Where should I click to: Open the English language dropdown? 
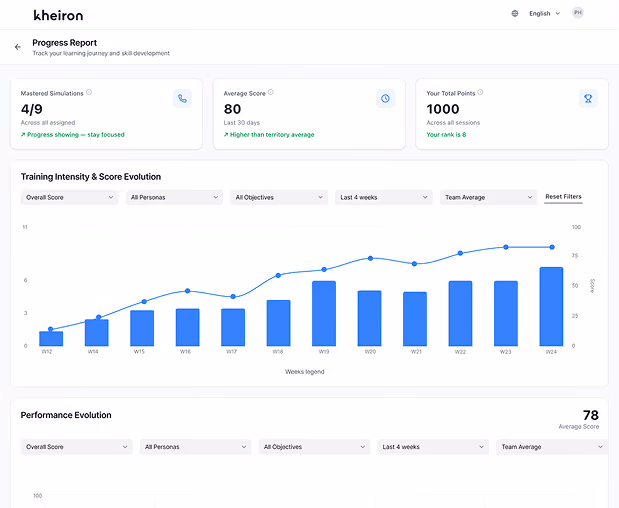pos(544,13)
